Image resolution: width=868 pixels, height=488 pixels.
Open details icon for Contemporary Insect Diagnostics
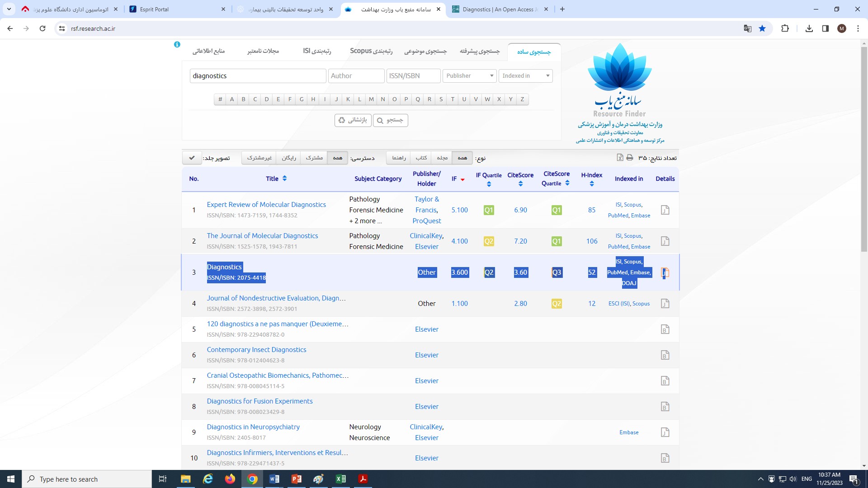click(665, 355)
